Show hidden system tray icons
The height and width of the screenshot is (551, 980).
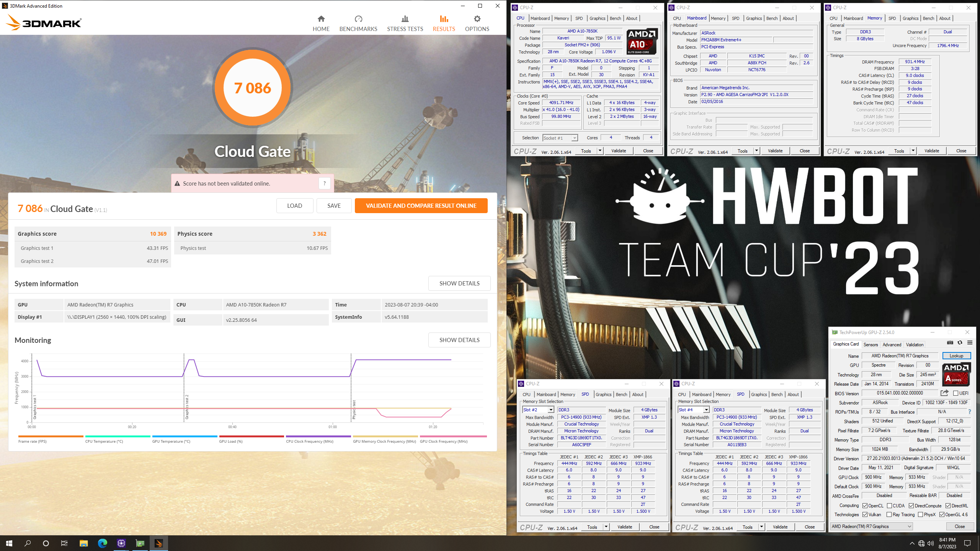tap(912, 543)
